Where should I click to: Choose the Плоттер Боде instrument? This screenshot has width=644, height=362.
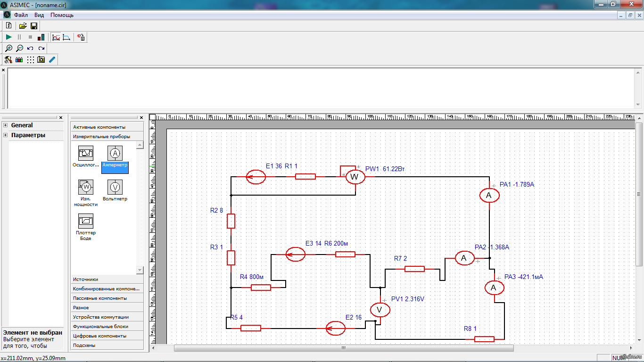[x=86, y=221]
